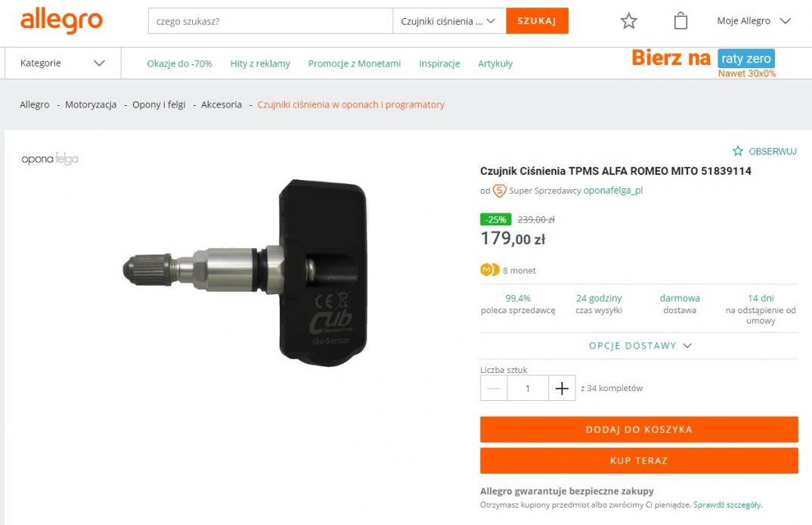
Task: Open favorites star icon in header
Action: tap(629, 21)
